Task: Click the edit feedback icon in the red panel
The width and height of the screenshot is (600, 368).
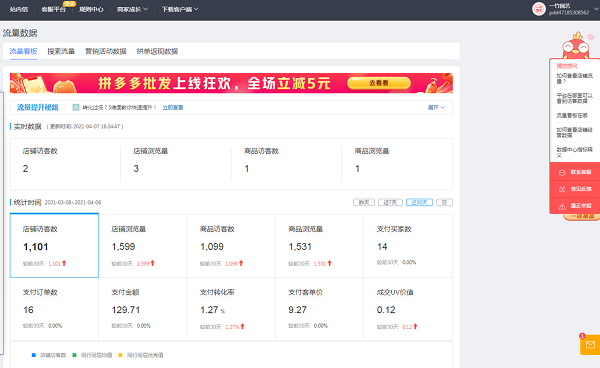Action: pos(562,189)
